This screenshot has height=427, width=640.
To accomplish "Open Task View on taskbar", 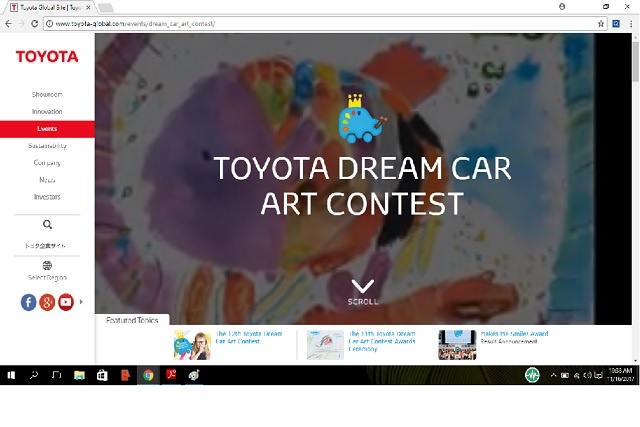I will [x=56, y=375].
